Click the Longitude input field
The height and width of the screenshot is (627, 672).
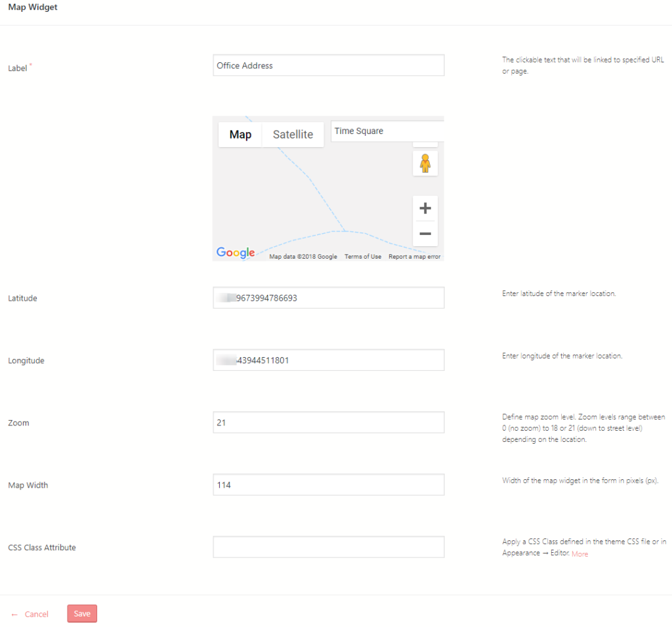(x=328, y=360)
